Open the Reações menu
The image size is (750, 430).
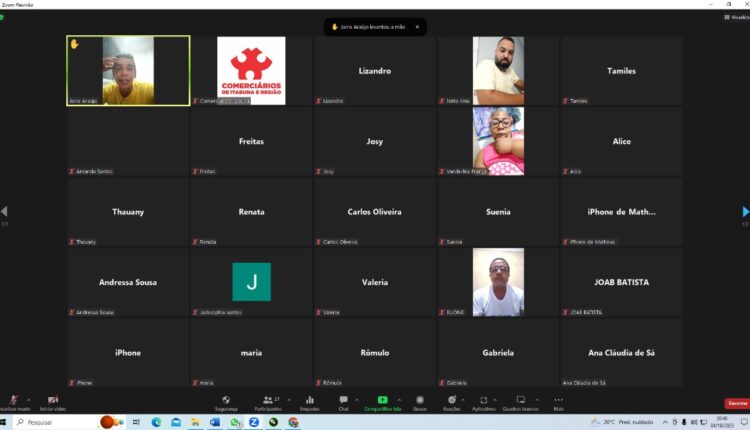coord(451,401)
